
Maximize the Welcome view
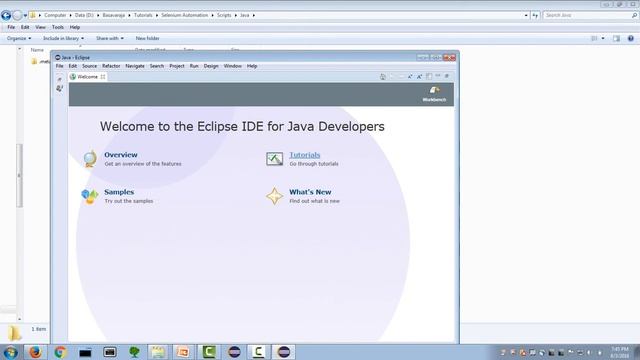[447, 76]
